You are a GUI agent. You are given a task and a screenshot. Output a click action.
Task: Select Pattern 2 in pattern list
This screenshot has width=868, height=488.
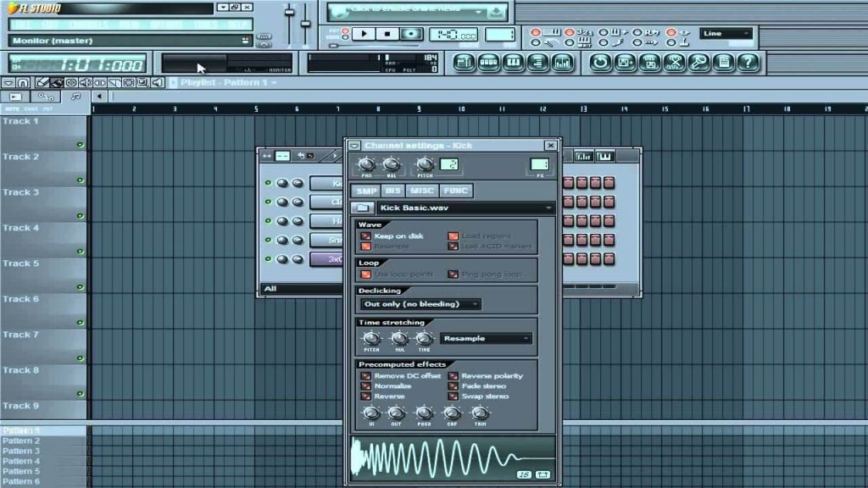pos(21,441)
